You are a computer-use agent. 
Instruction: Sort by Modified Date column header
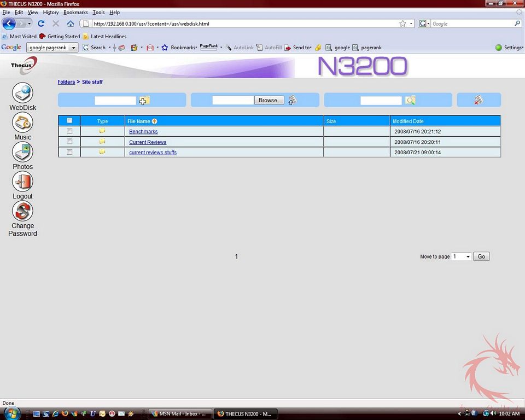[x=408, y=121]
